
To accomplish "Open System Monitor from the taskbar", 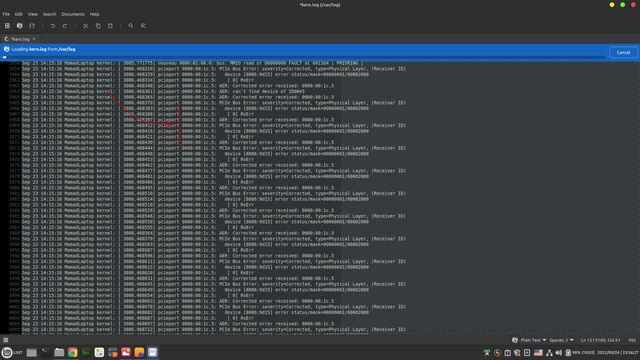I will (x=86, y=352).
